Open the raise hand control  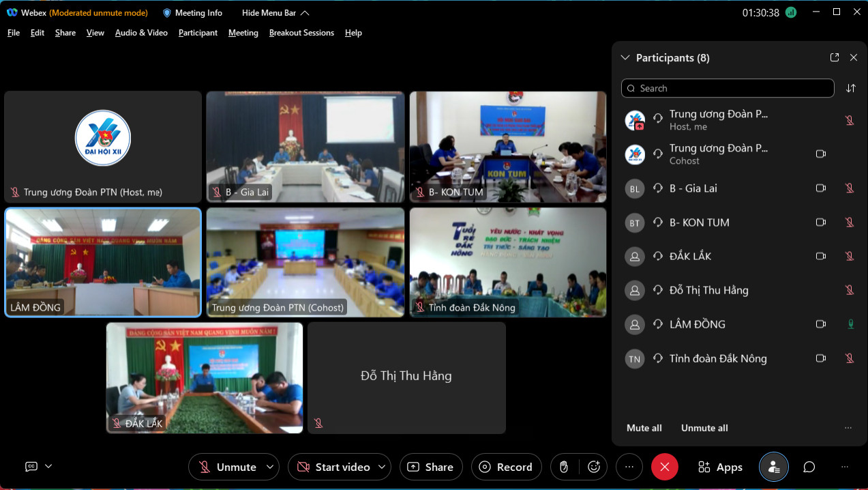click(x=564, y=467)
